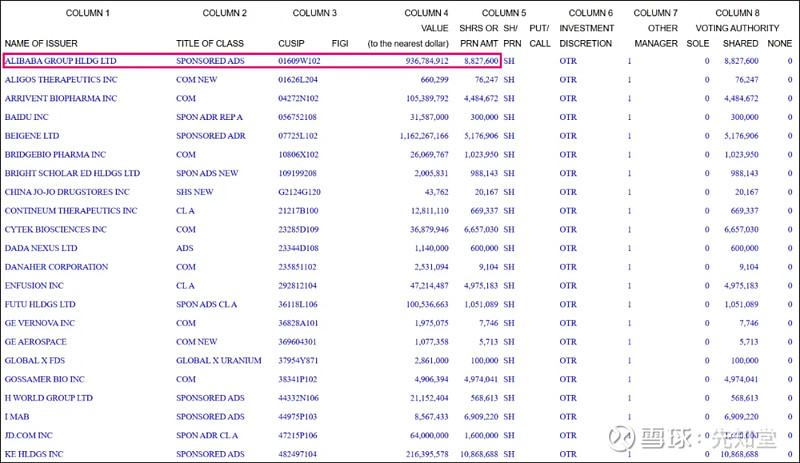
Task: Click DADA NEXUS LTD issuer name
Action: 41,248
